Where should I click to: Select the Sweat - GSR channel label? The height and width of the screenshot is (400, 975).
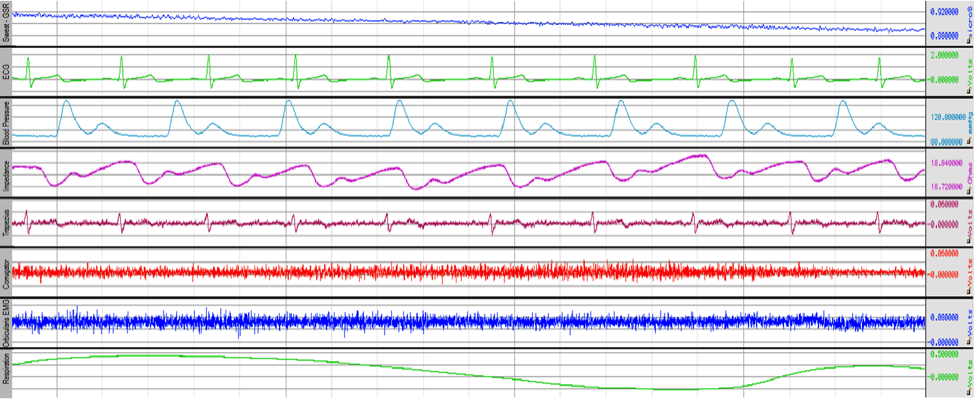(x=6, y=24)
